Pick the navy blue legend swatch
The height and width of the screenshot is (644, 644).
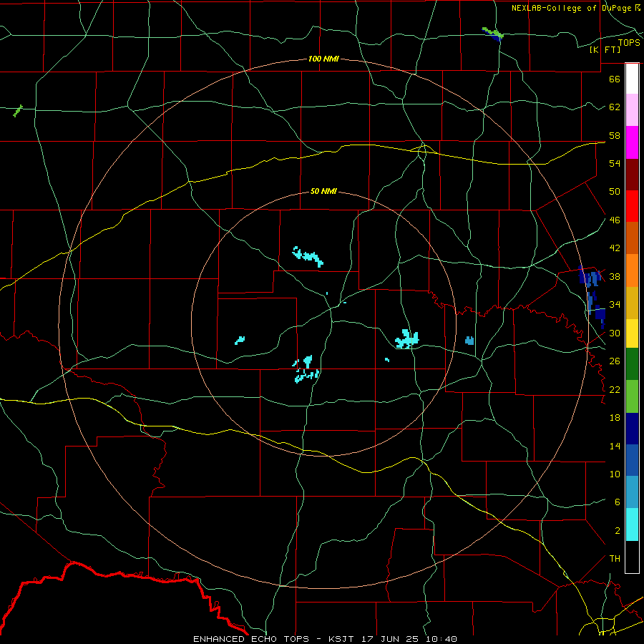point(632,429)
